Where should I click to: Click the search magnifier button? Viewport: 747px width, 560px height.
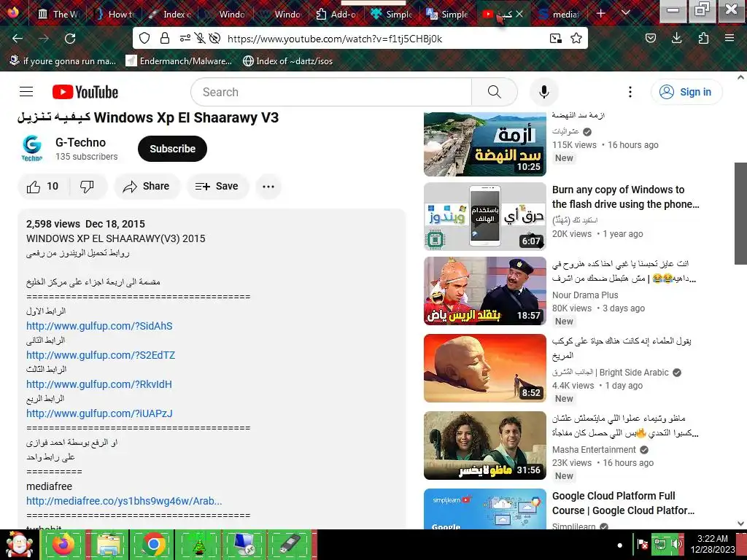(x=495, y=92)
